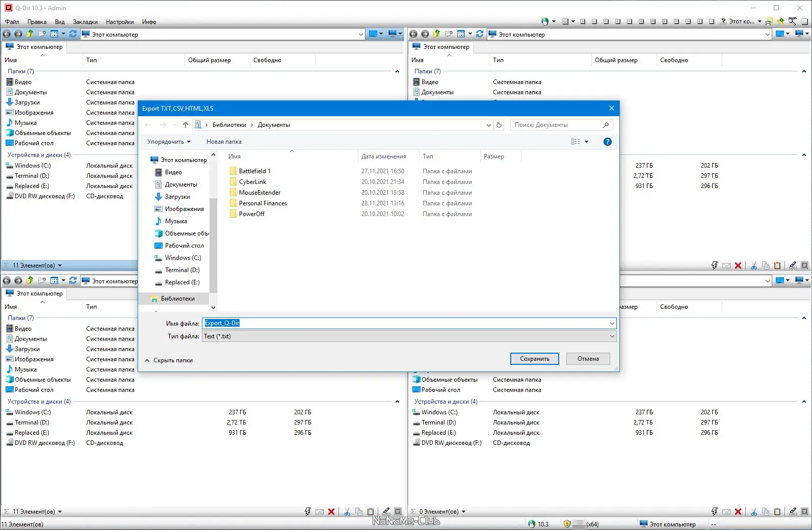Open the Файл menu

pyautogui.click(x=12, y=22)
